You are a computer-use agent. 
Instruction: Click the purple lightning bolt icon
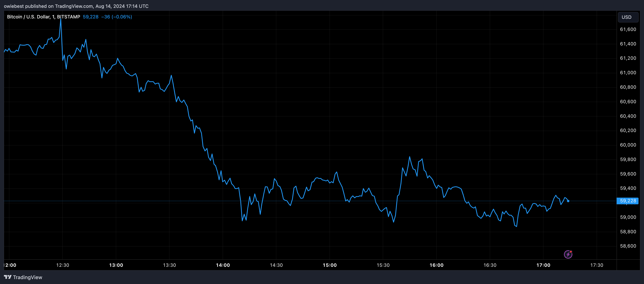pyautogui.click(x=568, y=254)
